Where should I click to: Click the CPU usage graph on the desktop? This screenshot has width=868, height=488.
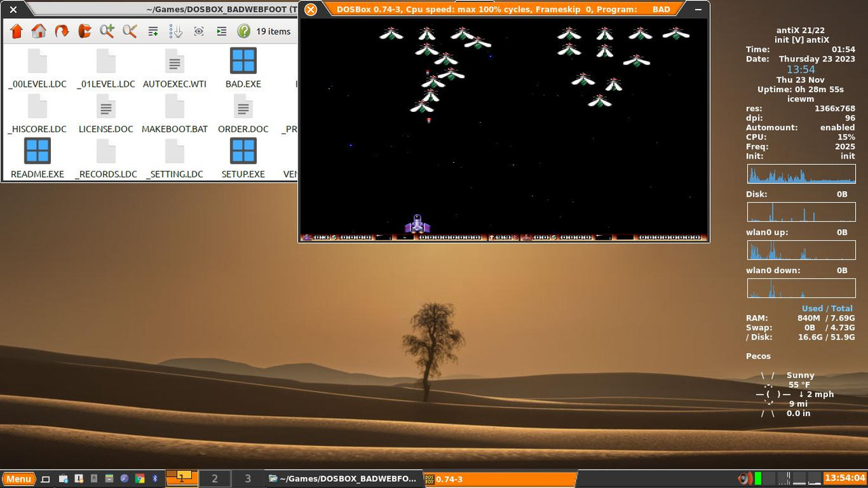pyautogui.click(x=801, y=174)
